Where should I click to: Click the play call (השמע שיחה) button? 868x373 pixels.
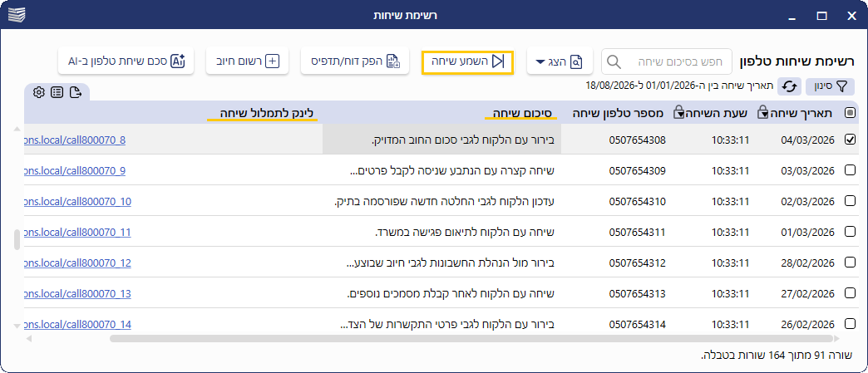coord(468,61)
